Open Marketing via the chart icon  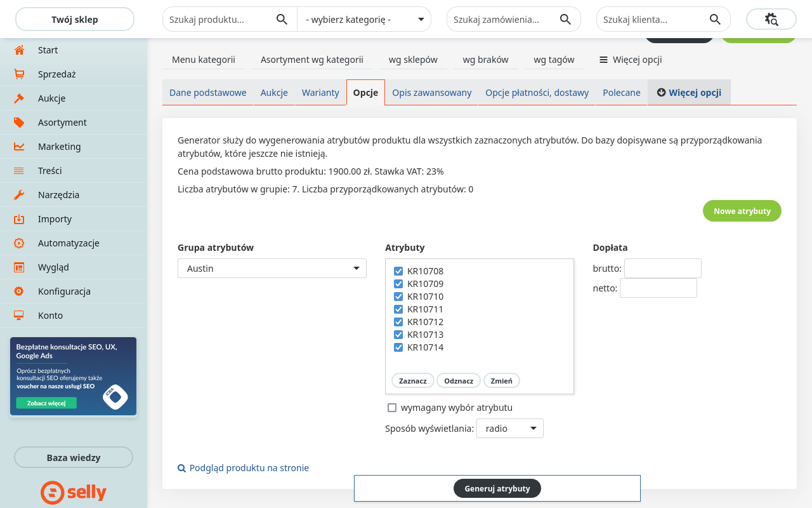[19, 147]
